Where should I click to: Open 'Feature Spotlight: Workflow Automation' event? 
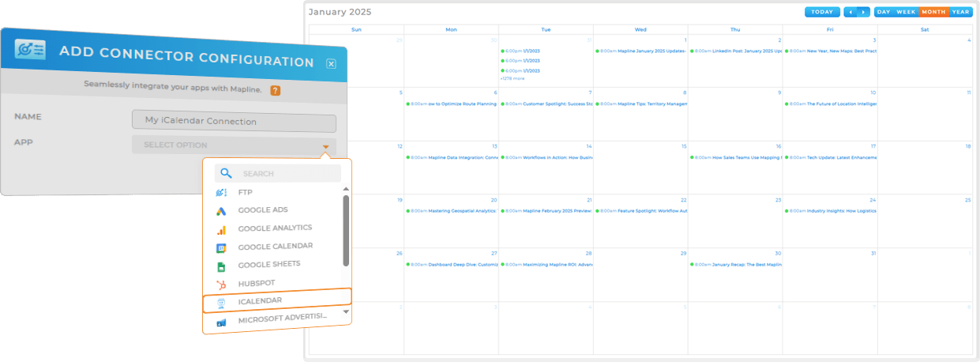pyautogui.click(x=640, y=211)
